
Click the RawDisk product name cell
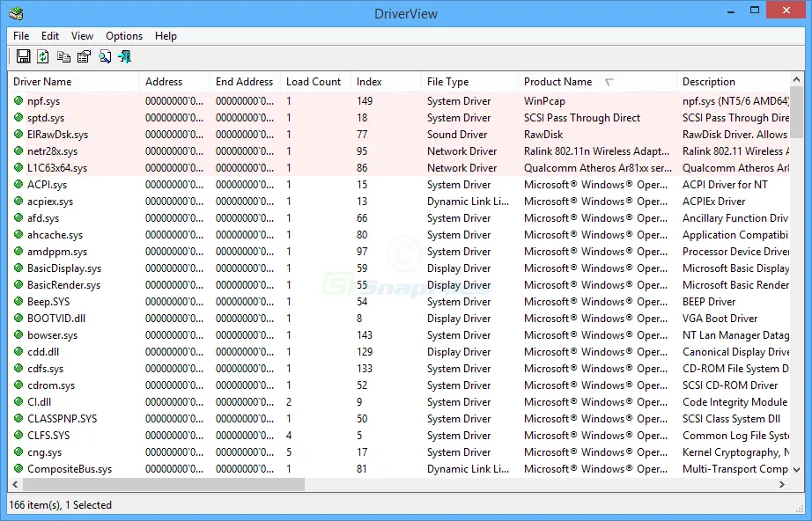click(543, 134)
